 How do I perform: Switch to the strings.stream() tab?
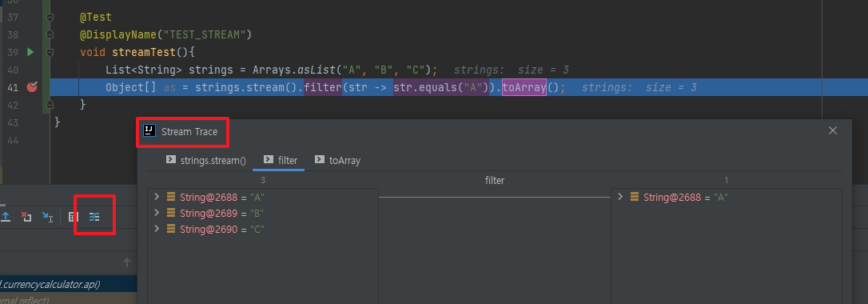tap(206, 161)
